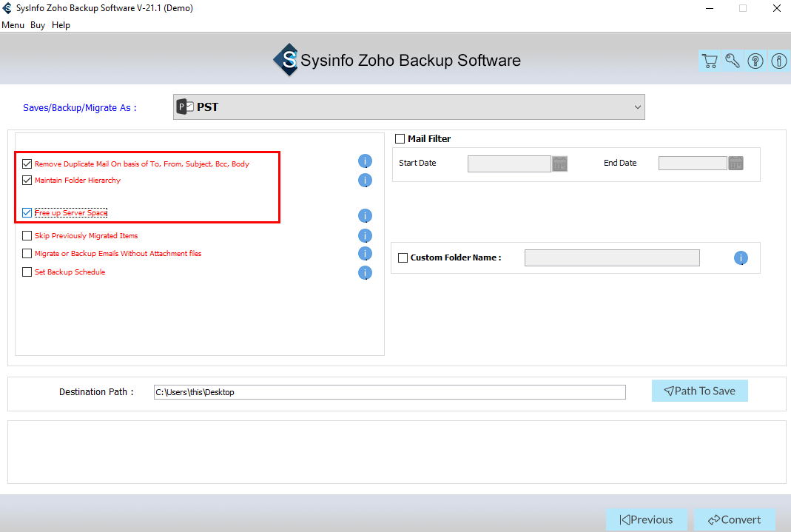Show info for Set Backup Schedule
The width and height of the screenshot is (791, 532).
point(365,272)
